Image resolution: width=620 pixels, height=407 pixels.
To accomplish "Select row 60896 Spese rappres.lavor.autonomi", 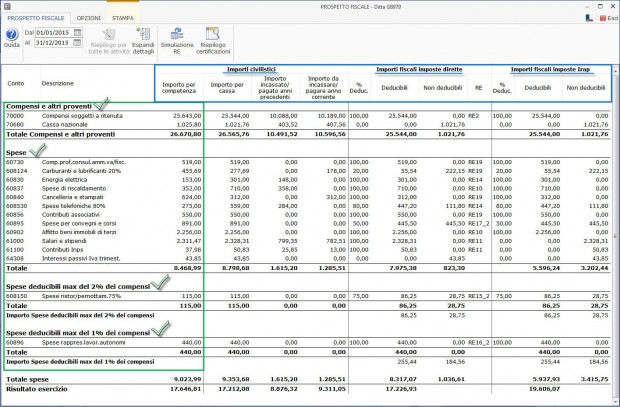I will click(x=308, y=343).
